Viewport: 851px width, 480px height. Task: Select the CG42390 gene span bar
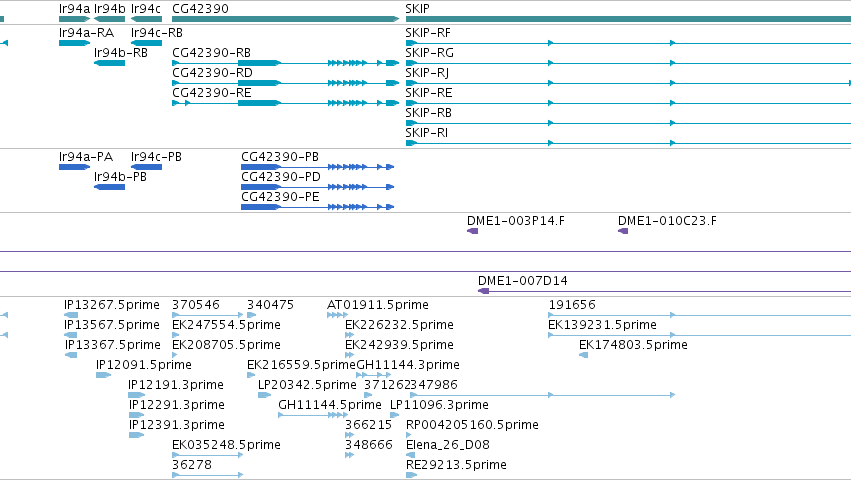[x=285, y=19]
